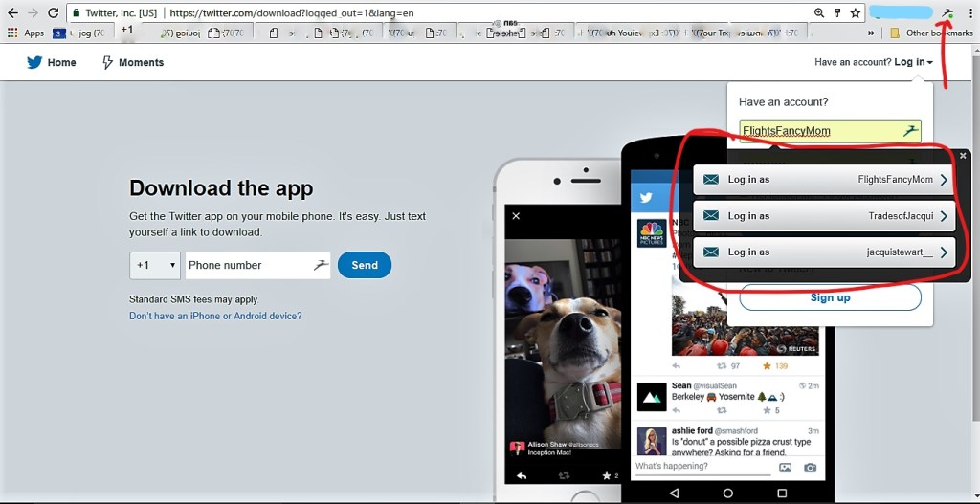Click the Twitter bird icon next to Home

pos(34,62)
